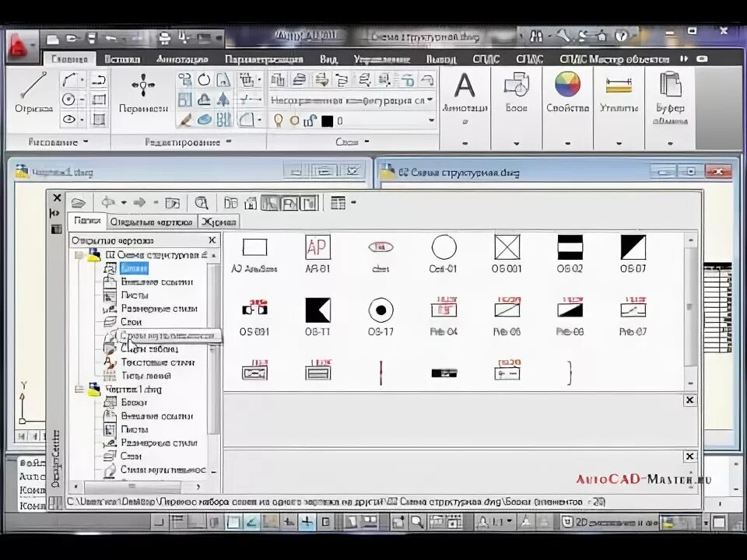Click the Load folder icon in DesignCenter toolbar
Screen dimensions: 747x560
[78, 203]
